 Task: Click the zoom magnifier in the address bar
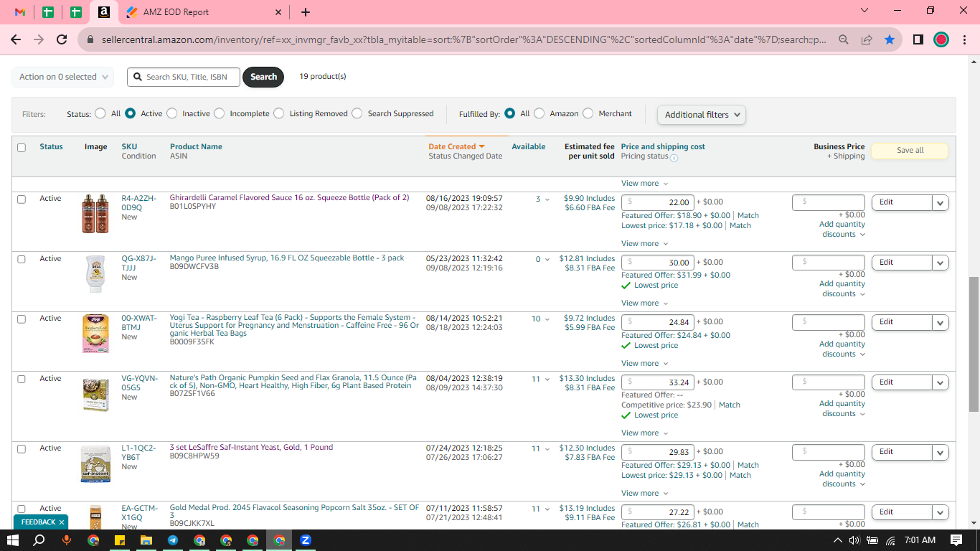tap(844, 40)
